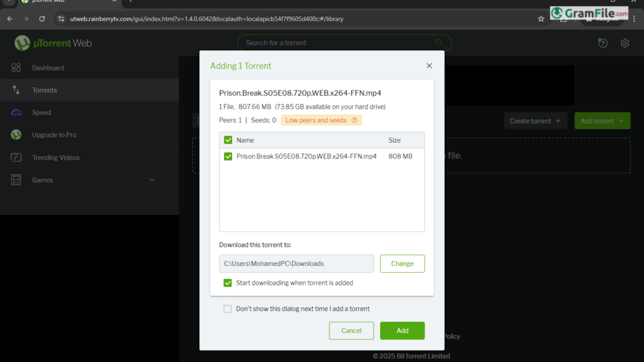644x362 pixels.
Task: Expand the Games chevron arrow
Action: (152, 180)
